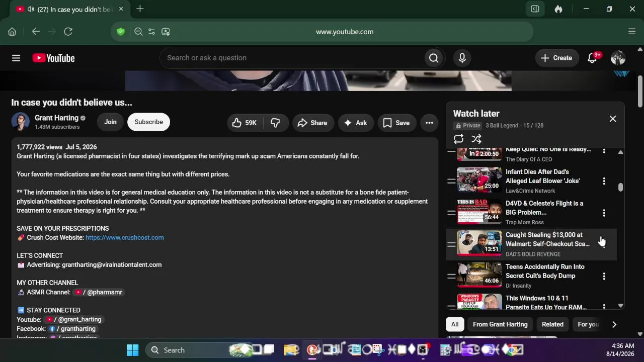The width and height of the screenshot is (644, 362).
Task: Open the browser split sidebar panel
Action: pyautogui.click(x=535, y=9)
